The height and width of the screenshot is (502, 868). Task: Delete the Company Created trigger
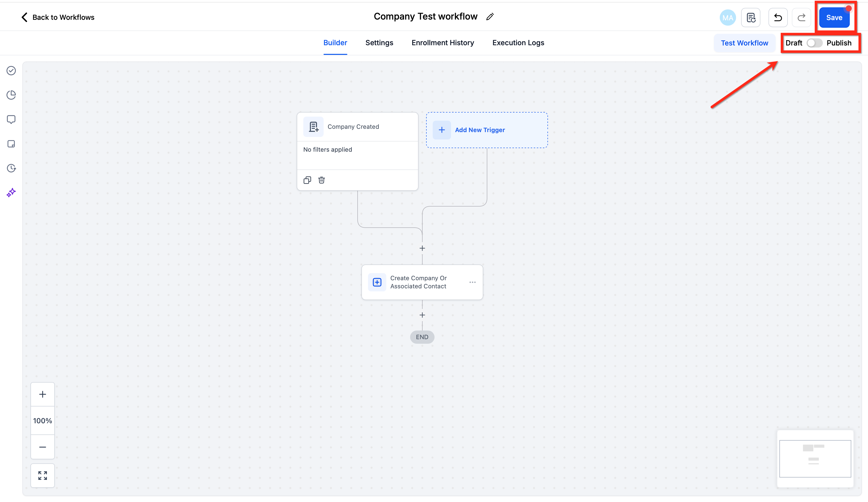(x=321, y=180)
